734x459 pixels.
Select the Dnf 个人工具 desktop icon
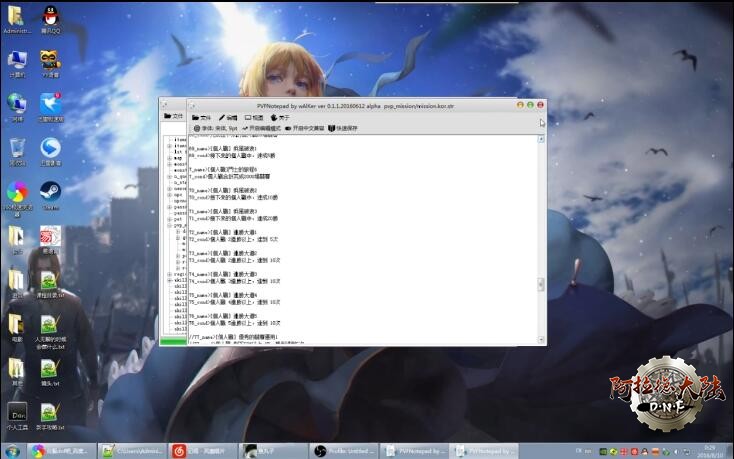pos(17,416)
